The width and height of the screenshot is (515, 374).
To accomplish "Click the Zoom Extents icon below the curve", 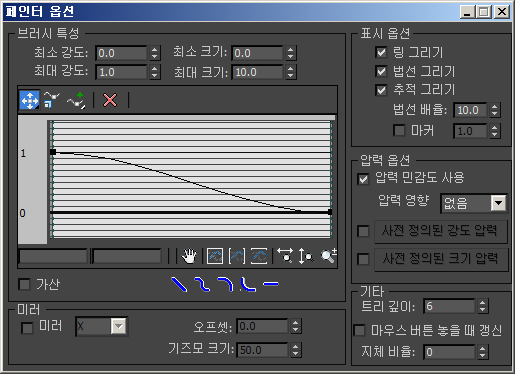I will click(215, 256).
